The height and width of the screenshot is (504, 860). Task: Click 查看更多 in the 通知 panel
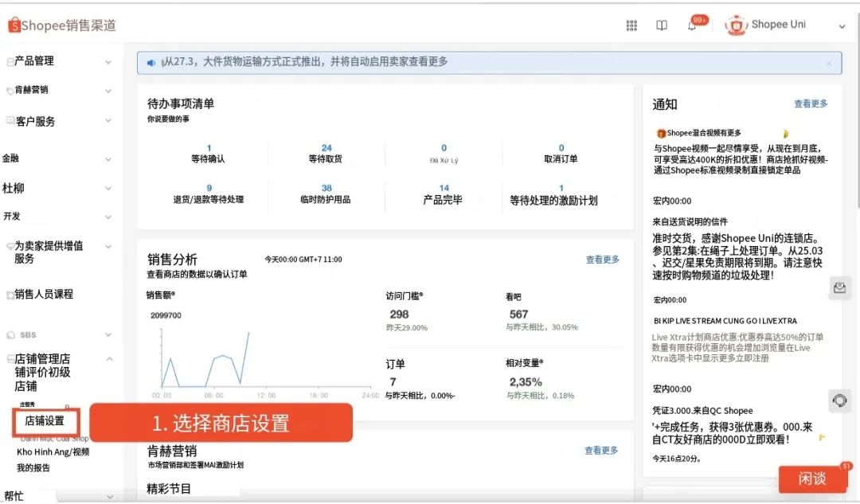811,104
